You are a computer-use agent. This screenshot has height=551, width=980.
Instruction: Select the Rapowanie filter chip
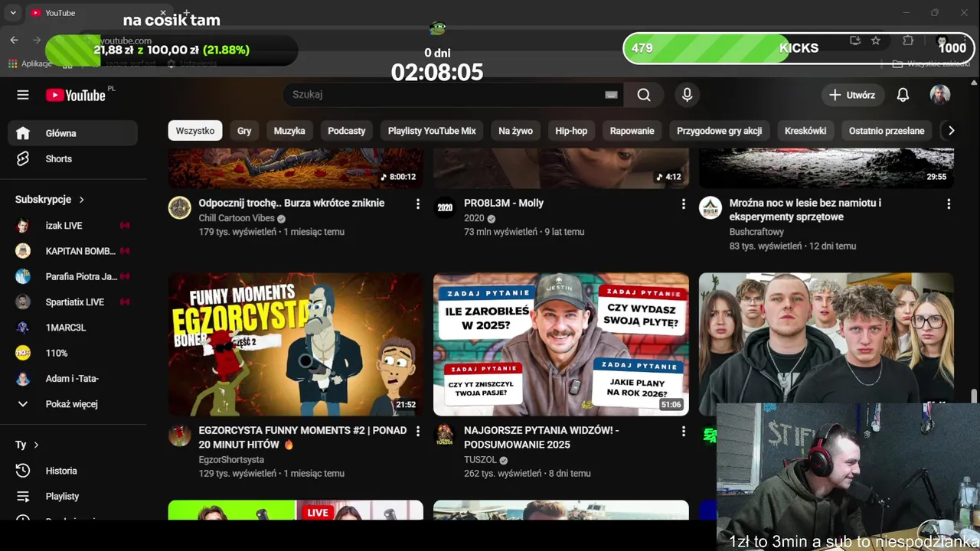(x=632, y=131)
